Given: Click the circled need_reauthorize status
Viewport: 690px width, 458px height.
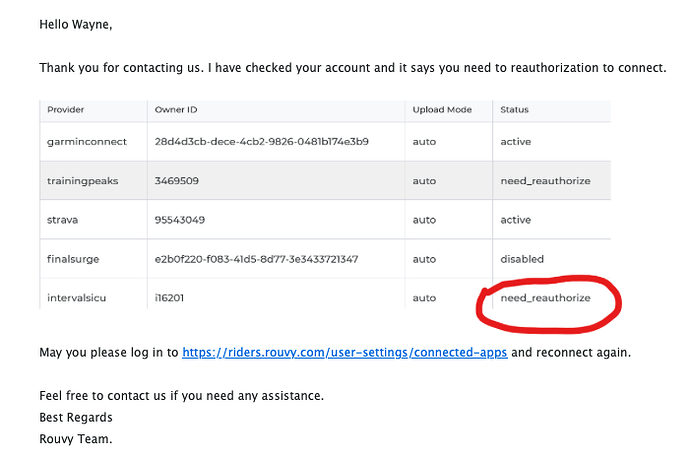Looking at the screenshot, I should (545, 298).
